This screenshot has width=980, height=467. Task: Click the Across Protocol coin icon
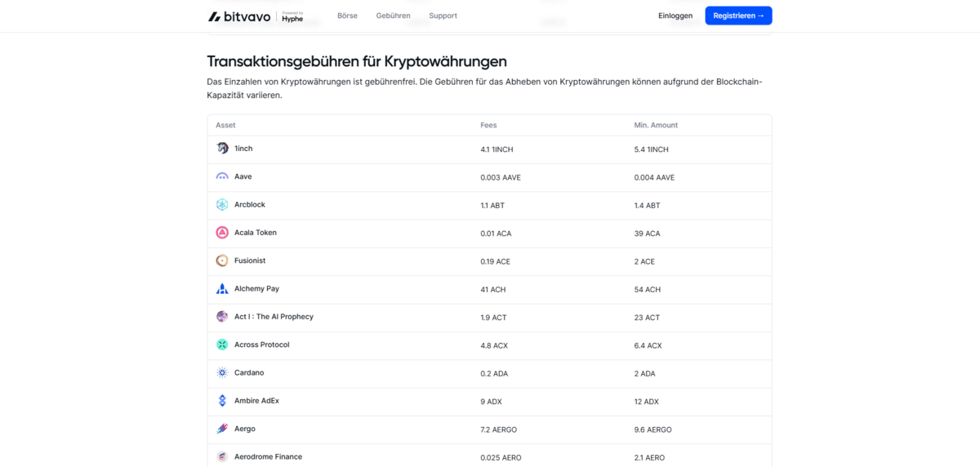pyautogui.click(x=222, y=345)
